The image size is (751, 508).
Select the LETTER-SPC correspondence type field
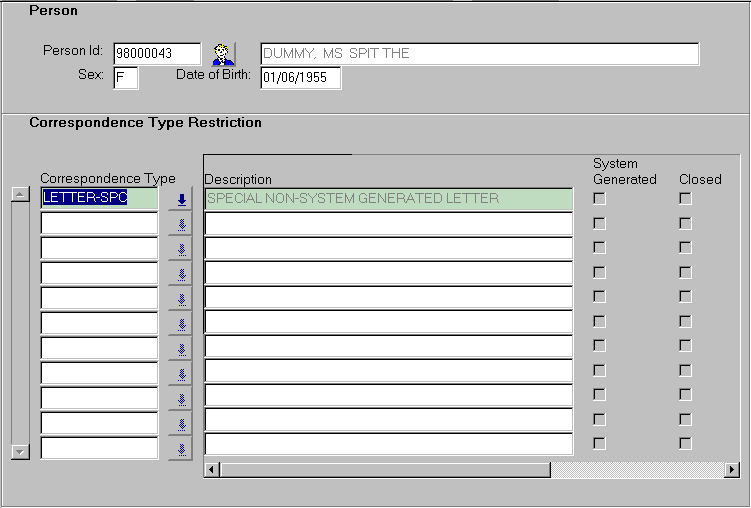coord(98,198)
